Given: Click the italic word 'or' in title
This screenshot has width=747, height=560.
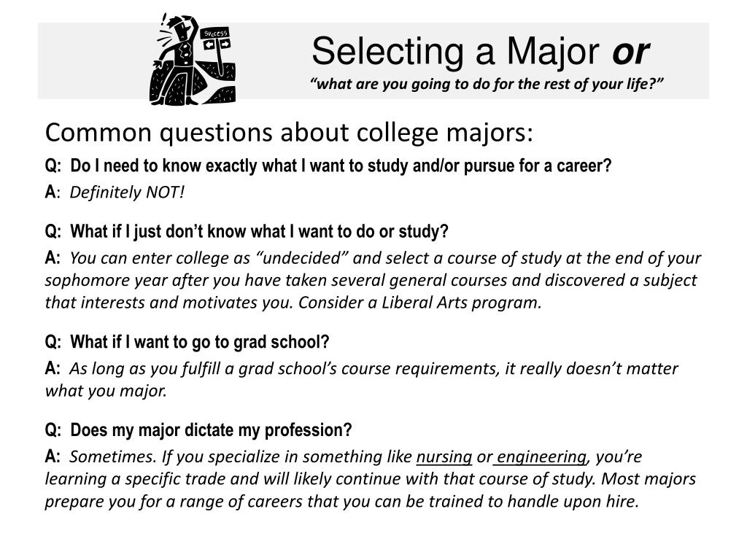Looking at the screenshot, I should pos(631,52).
